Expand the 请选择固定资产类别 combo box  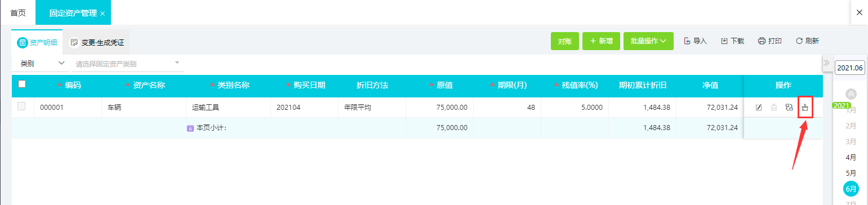128,64
